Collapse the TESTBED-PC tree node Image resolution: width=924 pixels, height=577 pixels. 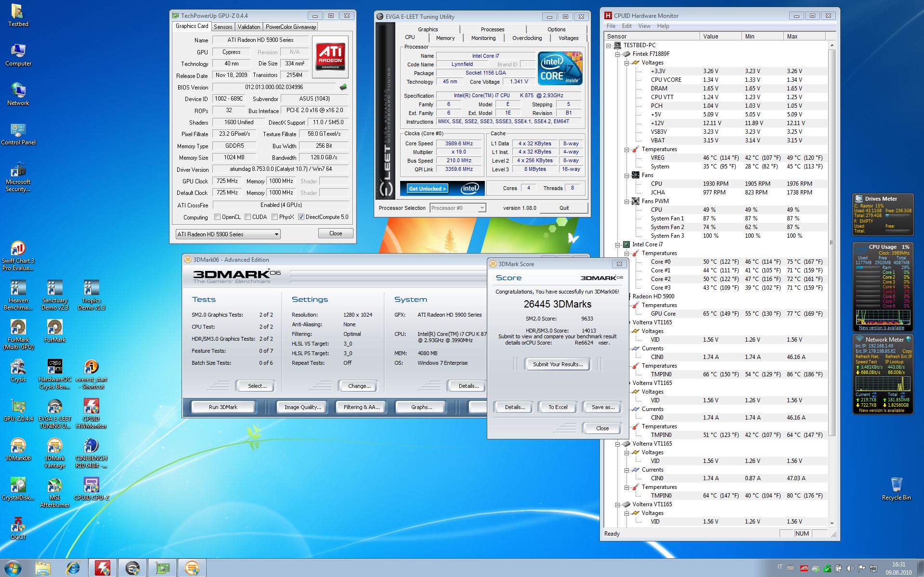609,45
